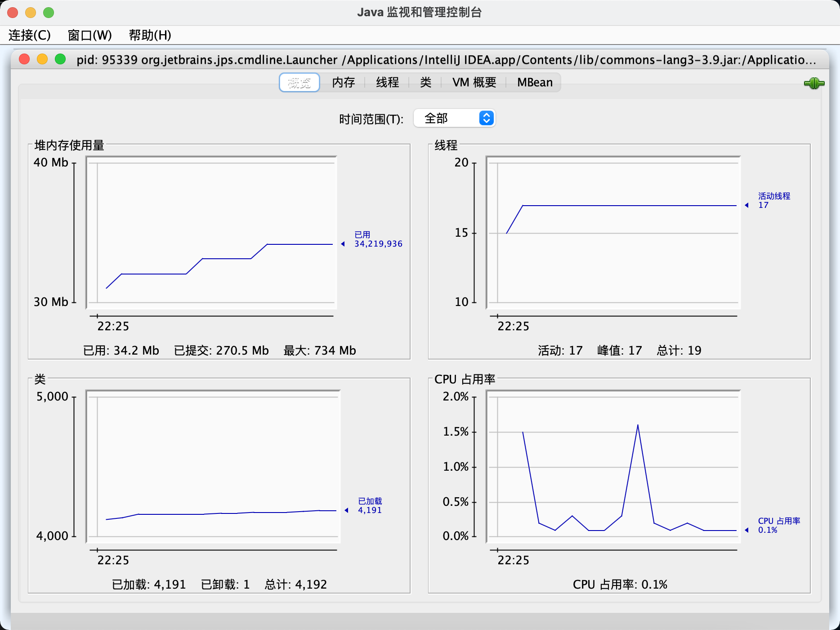
Task: Switch to the MBean tab
Action: coord(535,82)
